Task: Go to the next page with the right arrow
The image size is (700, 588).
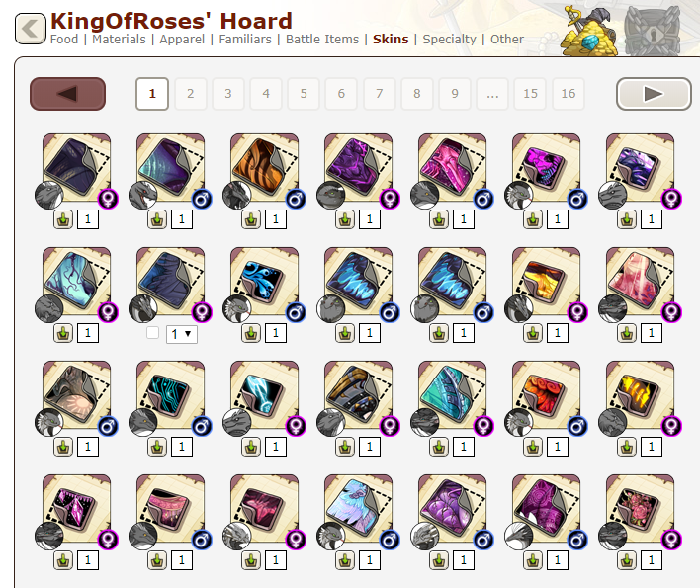Action: tap(654, 94)
